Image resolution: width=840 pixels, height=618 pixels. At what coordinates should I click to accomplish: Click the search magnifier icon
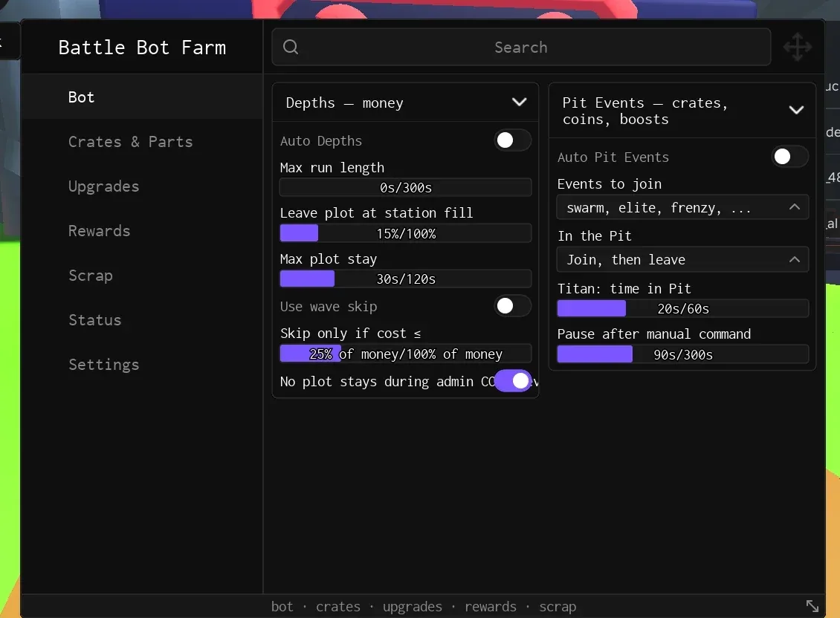(x=291, y=47)
